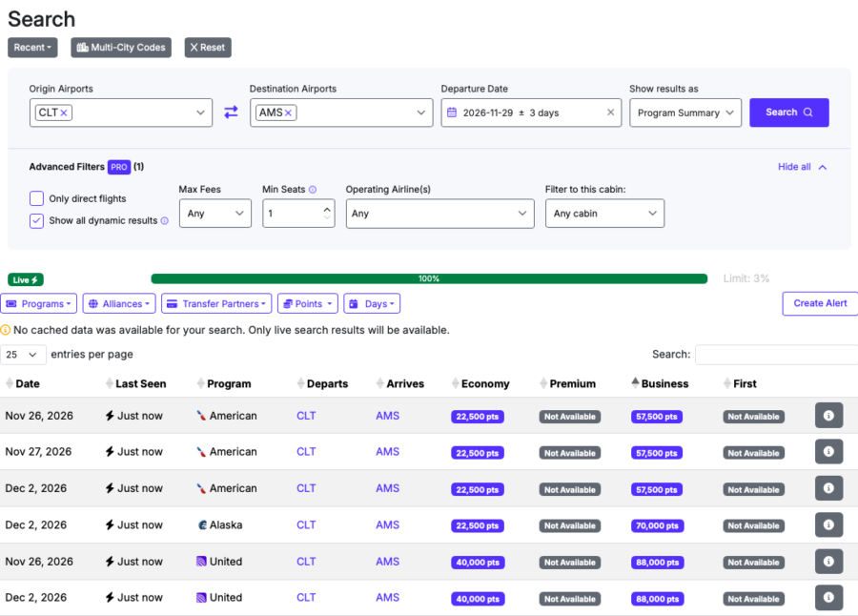Open Filter to this cabin dropdown
The image size is (858, 616).
(604, 213)
